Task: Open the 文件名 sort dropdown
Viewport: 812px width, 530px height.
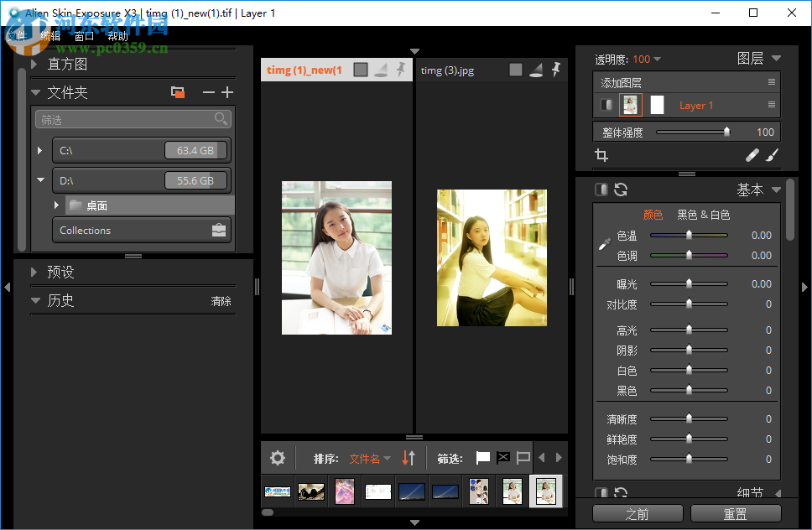Action: point(370,459)
